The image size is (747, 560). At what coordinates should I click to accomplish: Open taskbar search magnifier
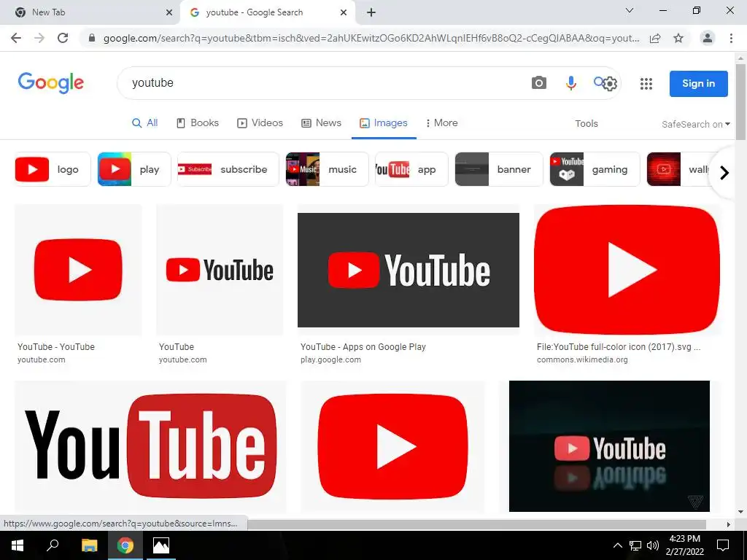coord(53,545)
